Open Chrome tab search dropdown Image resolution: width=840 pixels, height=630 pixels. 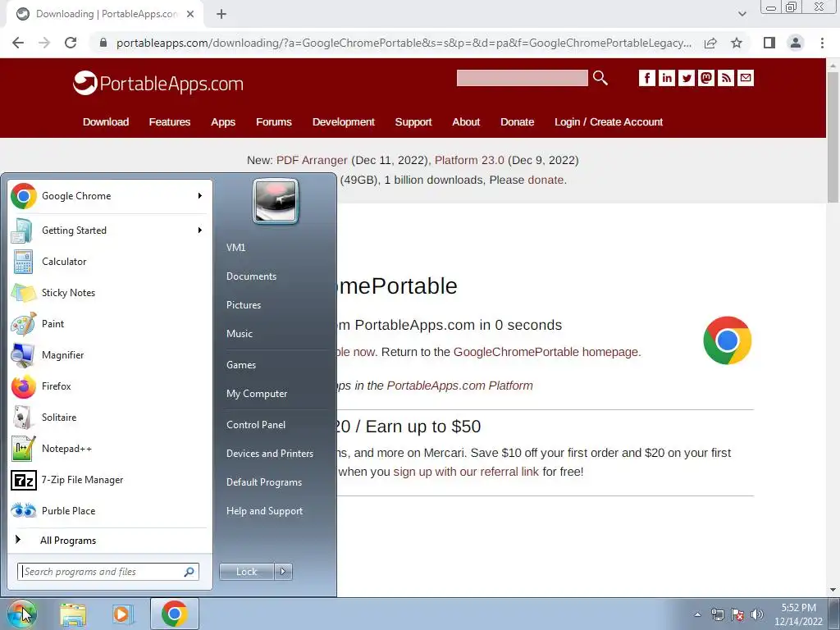[x=742, y=14]
